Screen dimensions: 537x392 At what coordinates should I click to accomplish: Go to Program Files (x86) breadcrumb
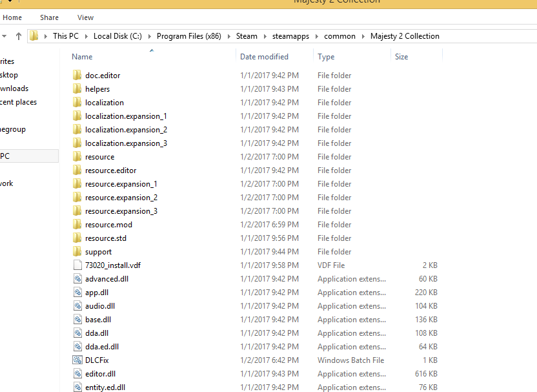(x=189, y=36)
